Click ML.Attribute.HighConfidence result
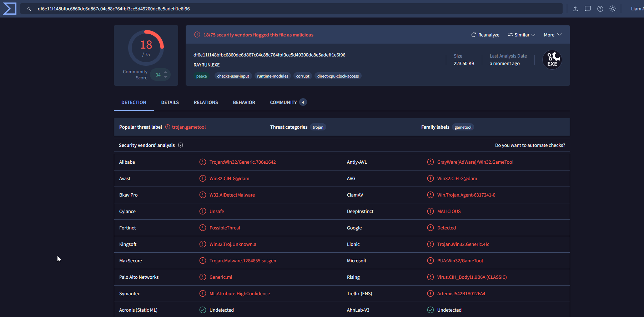The height and width of the screenshot is (317, 644). [240, 293]
